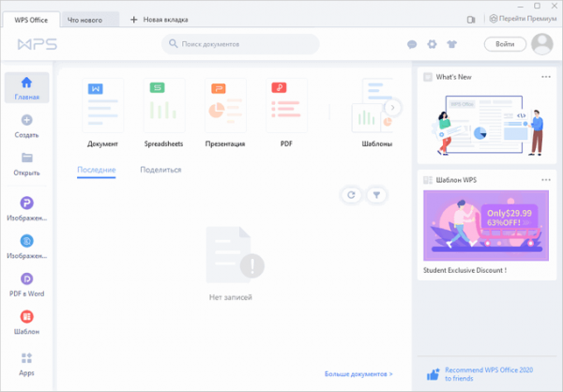Open the Шаблоны templates tile
Screen dimensions: 563x392
(373, 113)
